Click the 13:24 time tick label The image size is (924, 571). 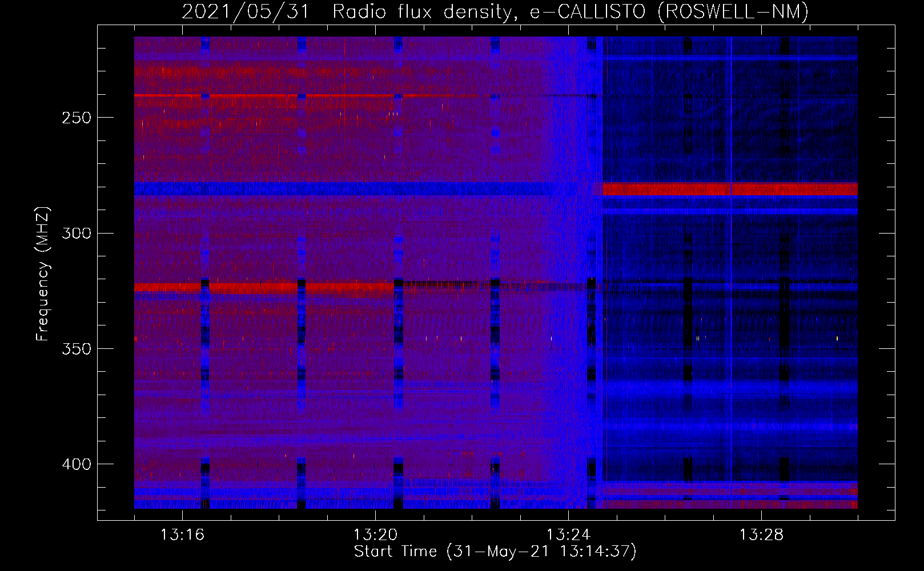point(568,535)
